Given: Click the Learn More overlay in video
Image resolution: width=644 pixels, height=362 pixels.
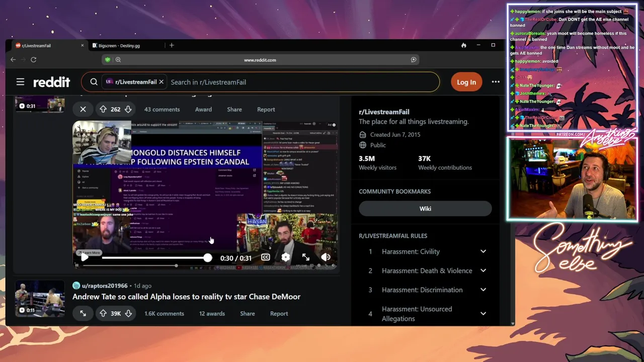Looking at the screenshot, I should point(89,252).
